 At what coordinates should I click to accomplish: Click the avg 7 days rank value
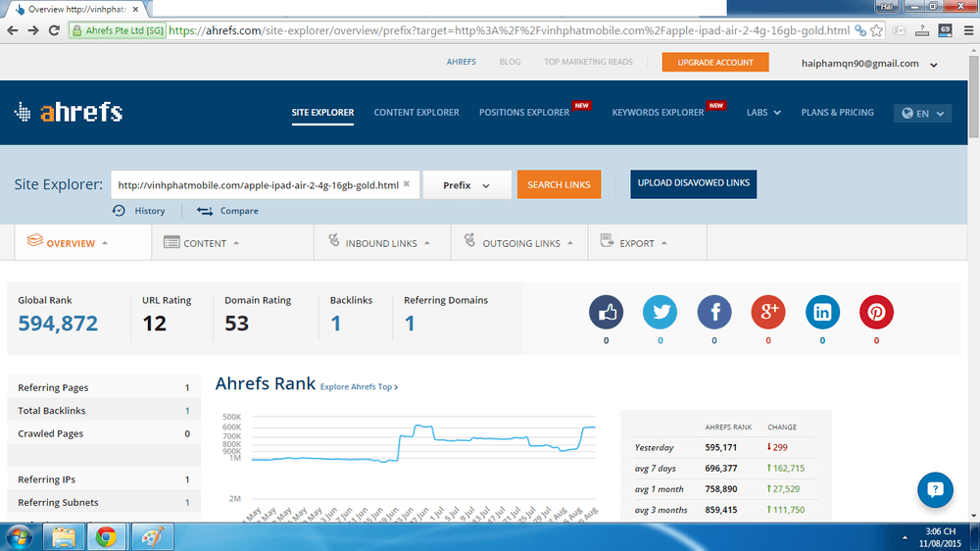(x=720, y=468)
